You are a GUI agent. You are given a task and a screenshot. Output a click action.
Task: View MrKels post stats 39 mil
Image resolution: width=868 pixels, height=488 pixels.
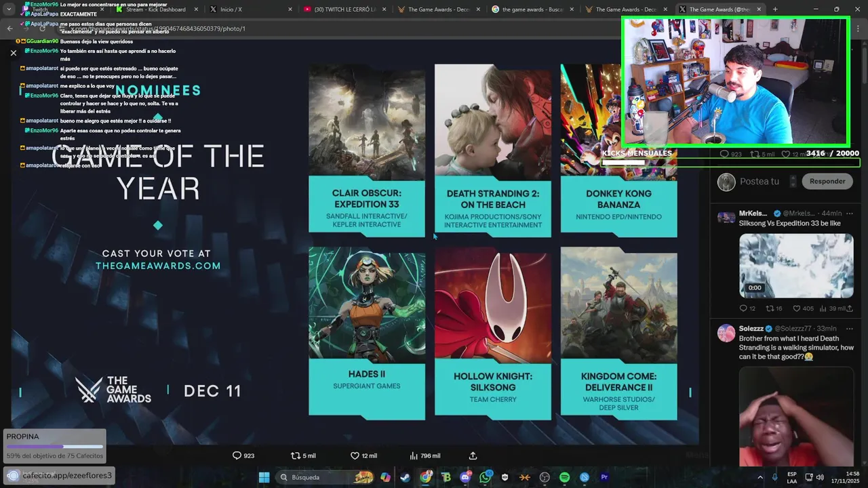pyautogui.click(x=832, y=308)
